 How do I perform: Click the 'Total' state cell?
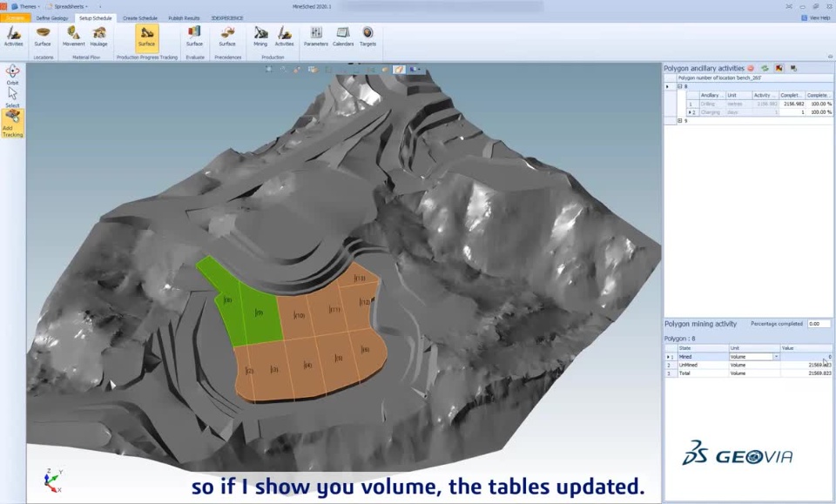coord(703,373)
